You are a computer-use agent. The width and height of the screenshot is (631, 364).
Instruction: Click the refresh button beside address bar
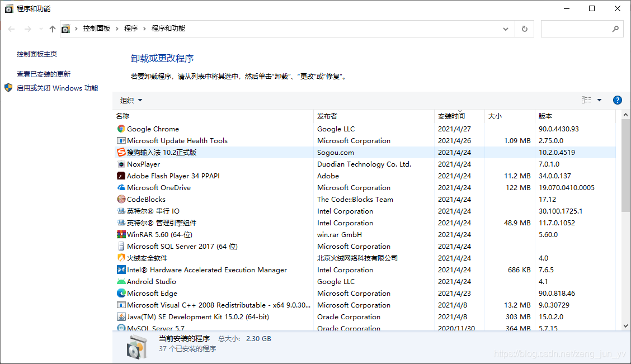click(x=524, y=29)
